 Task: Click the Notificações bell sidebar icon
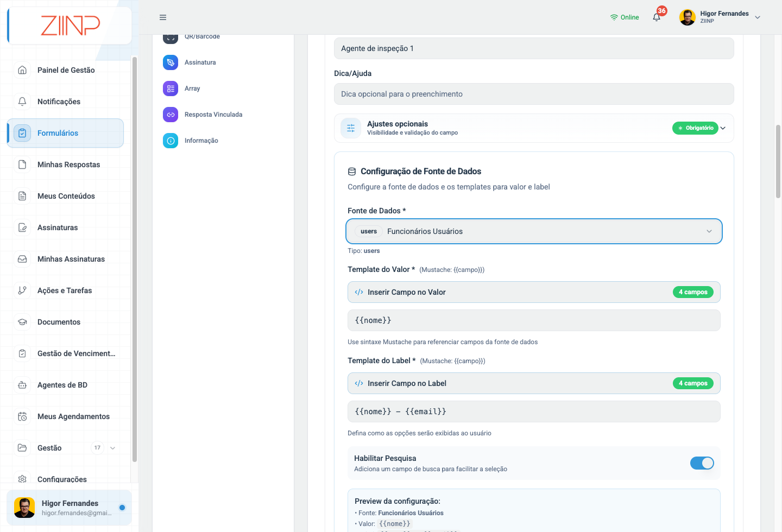22,102
